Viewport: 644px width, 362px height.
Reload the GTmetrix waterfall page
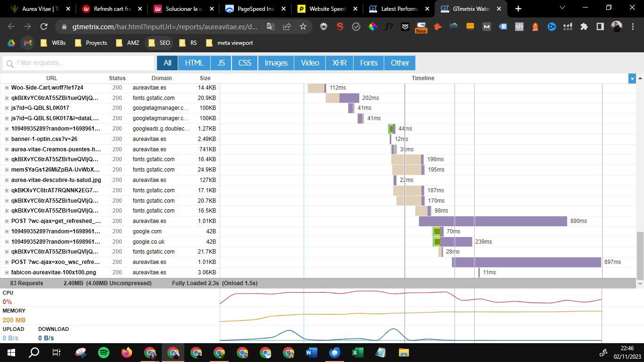pyautogui.click(x=44, y=27)
